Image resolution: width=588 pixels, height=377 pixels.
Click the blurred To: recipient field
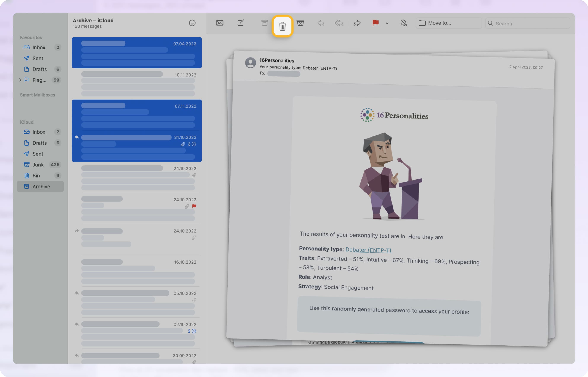click(284, 73)
